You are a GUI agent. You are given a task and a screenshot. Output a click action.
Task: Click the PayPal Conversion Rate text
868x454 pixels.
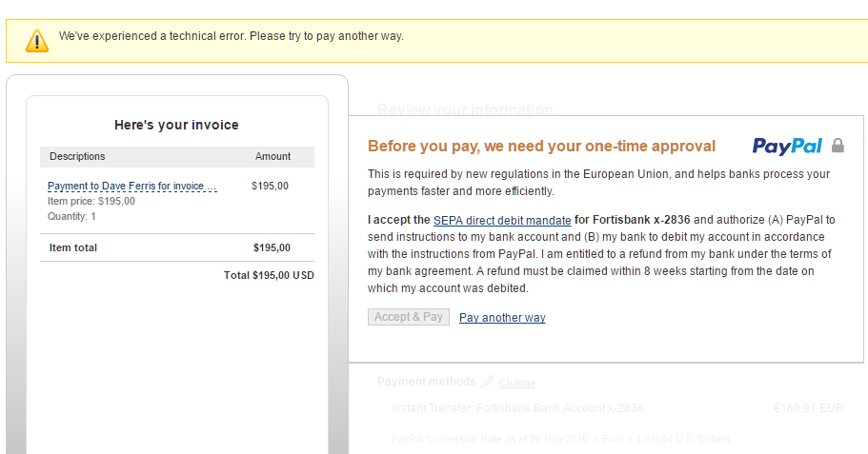click(560, 439)
